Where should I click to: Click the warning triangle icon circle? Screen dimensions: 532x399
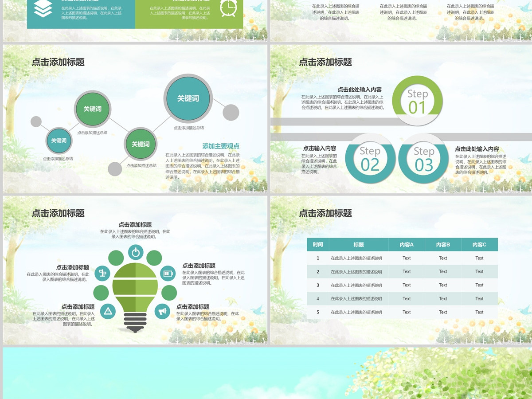[108, 311]
